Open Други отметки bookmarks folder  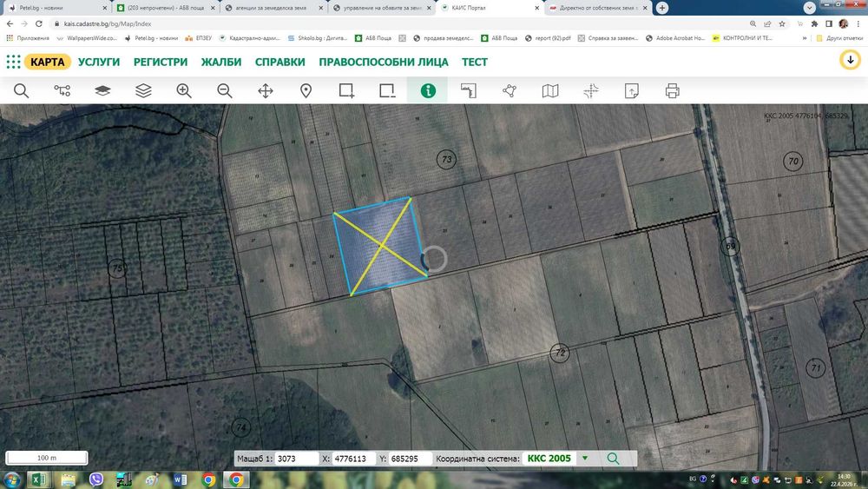[x=839, y=38]
